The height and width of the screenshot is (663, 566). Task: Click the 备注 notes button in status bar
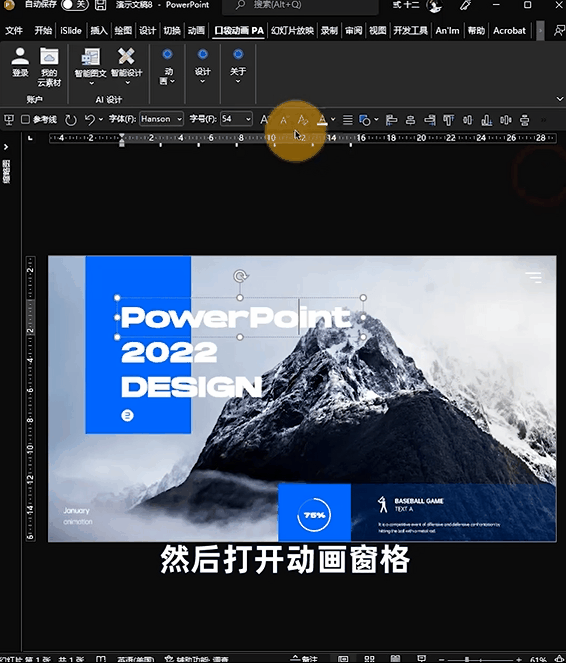(305, 659)
